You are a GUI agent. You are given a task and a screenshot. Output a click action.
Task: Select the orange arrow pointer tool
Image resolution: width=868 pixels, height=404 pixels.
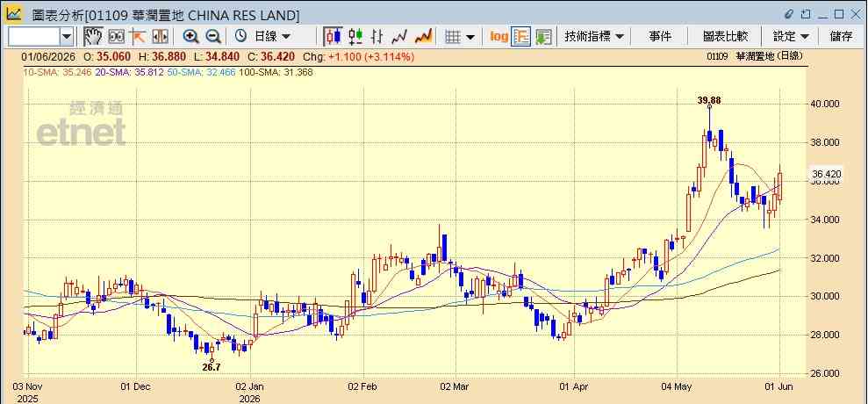click(137, 37)
